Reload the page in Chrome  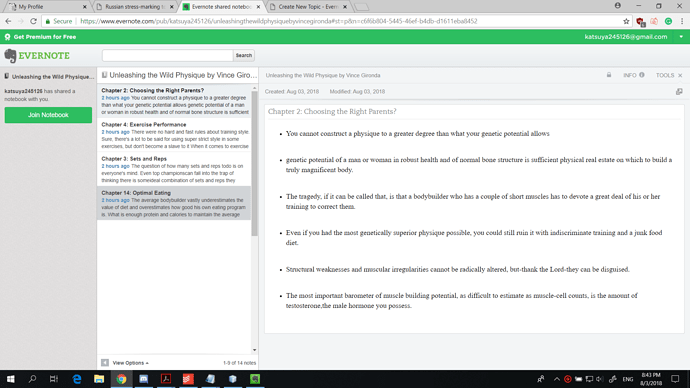pos(33,21)
